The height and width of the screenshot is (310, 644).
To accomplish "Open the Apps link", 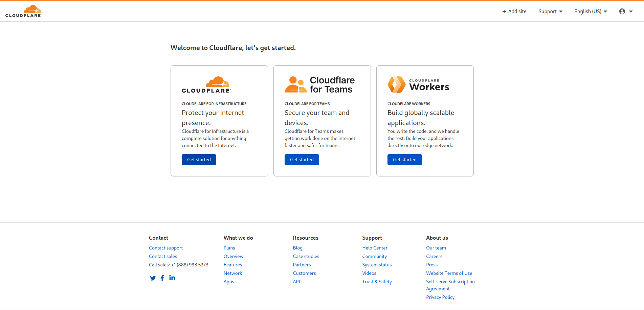I will pos(229,282).
